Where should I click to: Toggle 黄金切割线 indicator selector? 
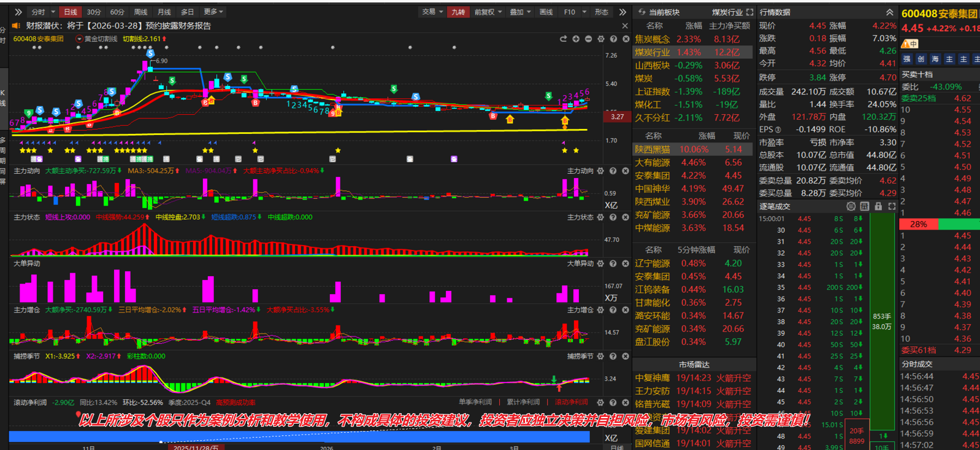(97, 39)
